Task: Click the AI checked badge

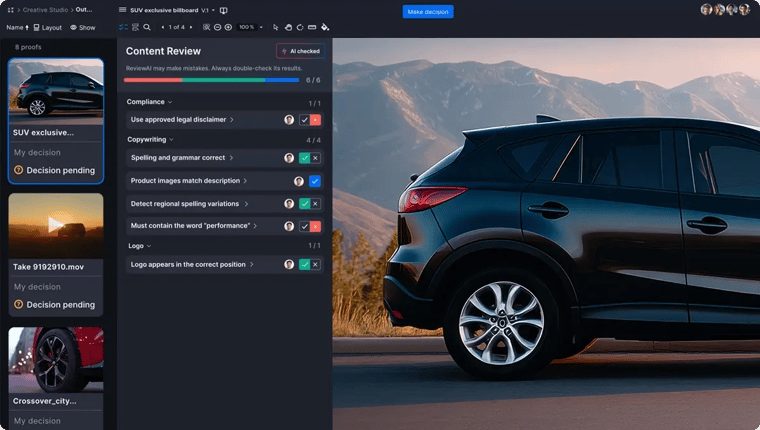Action: coord(301,51)
